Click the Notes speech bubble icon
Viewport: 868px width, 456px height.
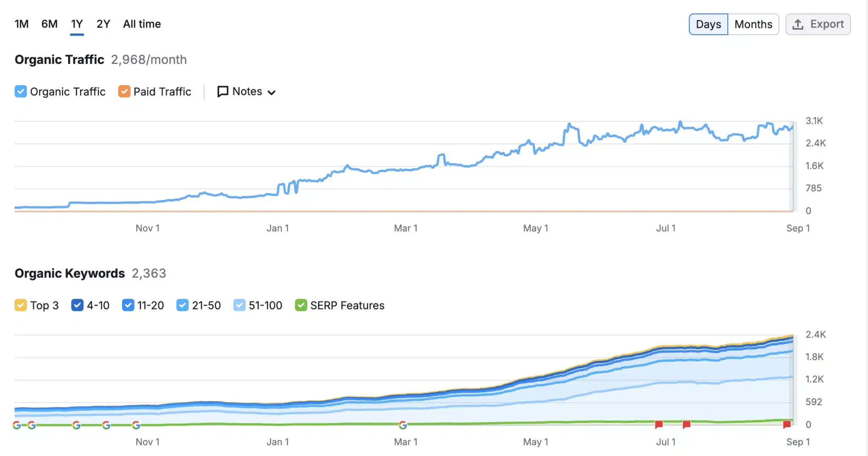click(223, 92)
